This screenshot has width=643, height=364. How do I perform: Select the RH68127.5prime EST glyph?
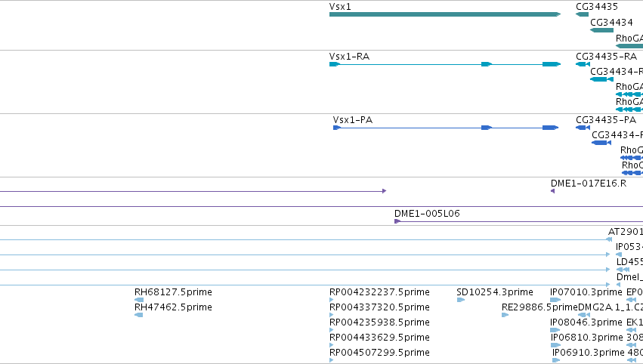(139, 300)
